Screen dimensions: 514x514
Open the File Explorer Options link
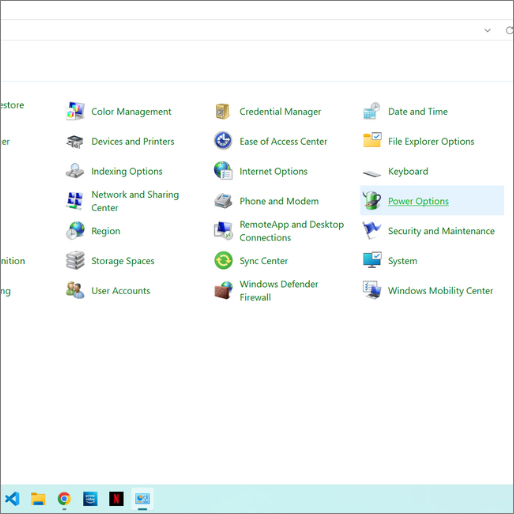(x=431, y=142)
